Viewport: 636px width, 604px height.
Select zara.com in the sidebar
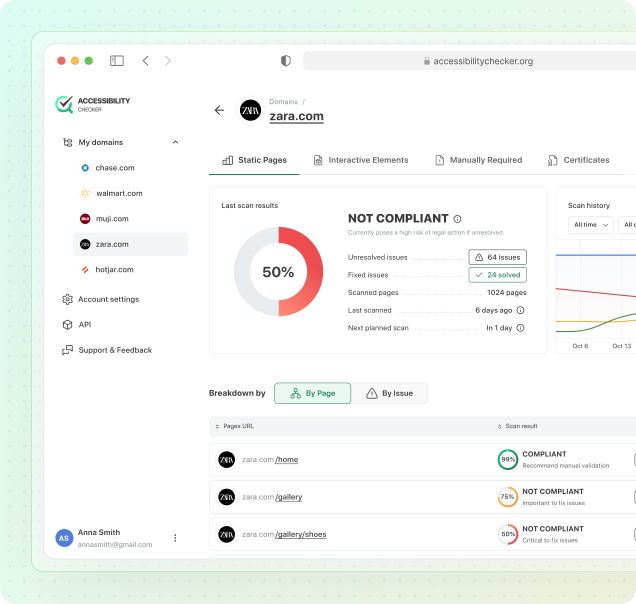(x=130, y=244)
